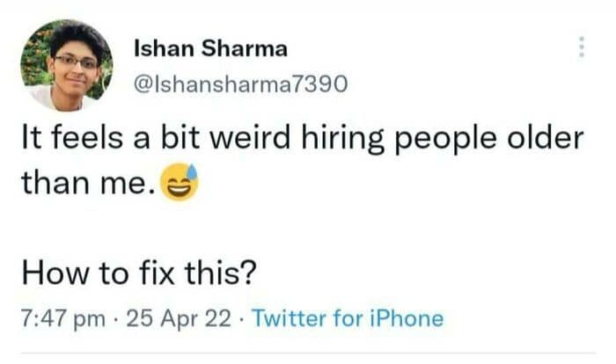The width and height of the screenshot is (616, 364).
Task: Click the sweat-smile emoji in the tweet
Action: [x=180, y=184]
